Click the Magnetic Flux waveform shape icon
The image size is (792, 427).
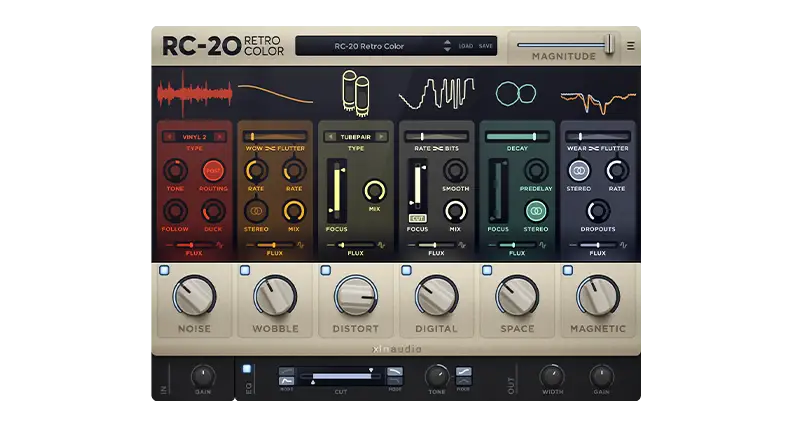tap(623, 245)
